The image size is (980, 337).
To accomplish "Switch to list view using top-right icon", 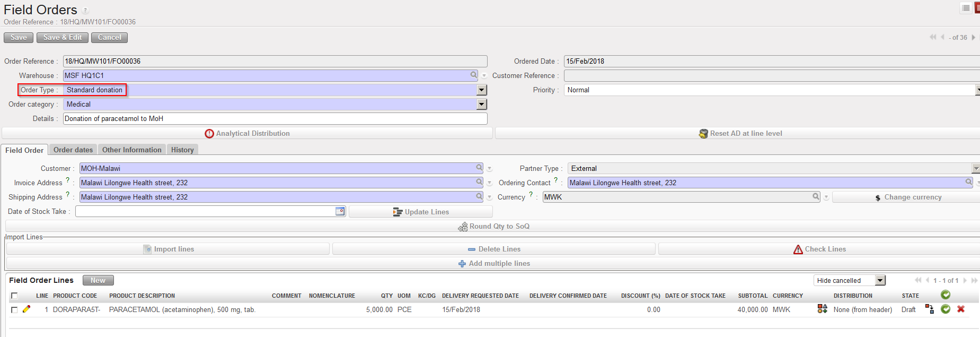I will pos(966,8).
